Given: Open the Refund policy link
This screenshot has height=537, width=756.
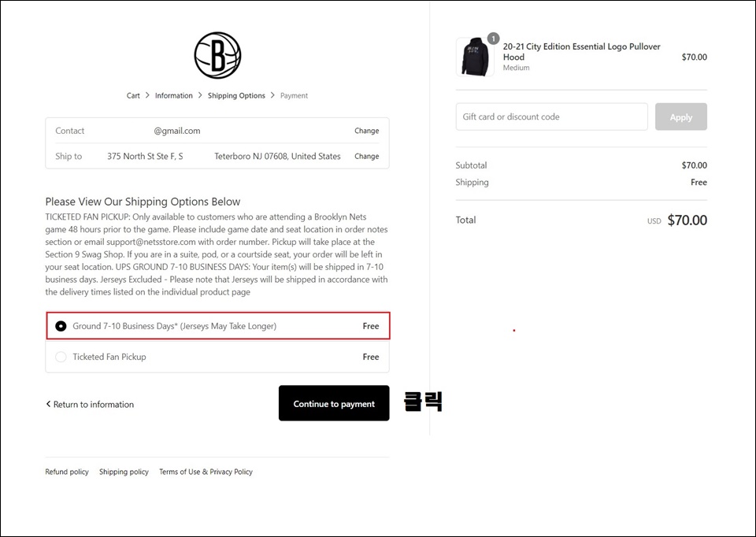Looking at the screenshot, I should (67, 472).
